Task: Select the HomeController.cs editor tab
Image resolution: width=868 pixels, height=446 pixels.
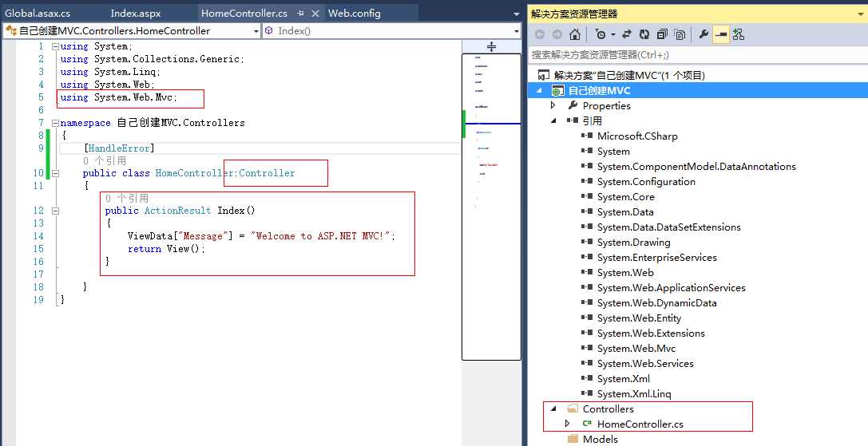Action: pos(244,13)
